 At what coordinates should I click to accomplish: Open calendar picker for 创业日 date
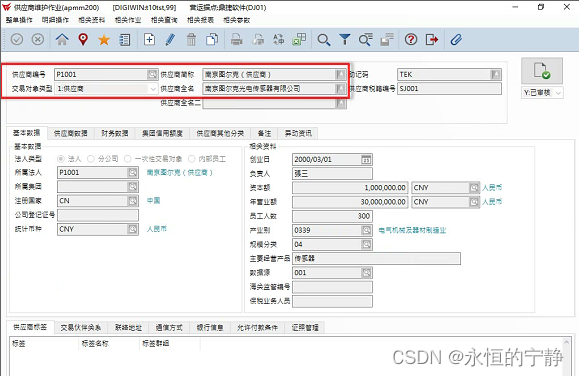click(x=366, y=160)
